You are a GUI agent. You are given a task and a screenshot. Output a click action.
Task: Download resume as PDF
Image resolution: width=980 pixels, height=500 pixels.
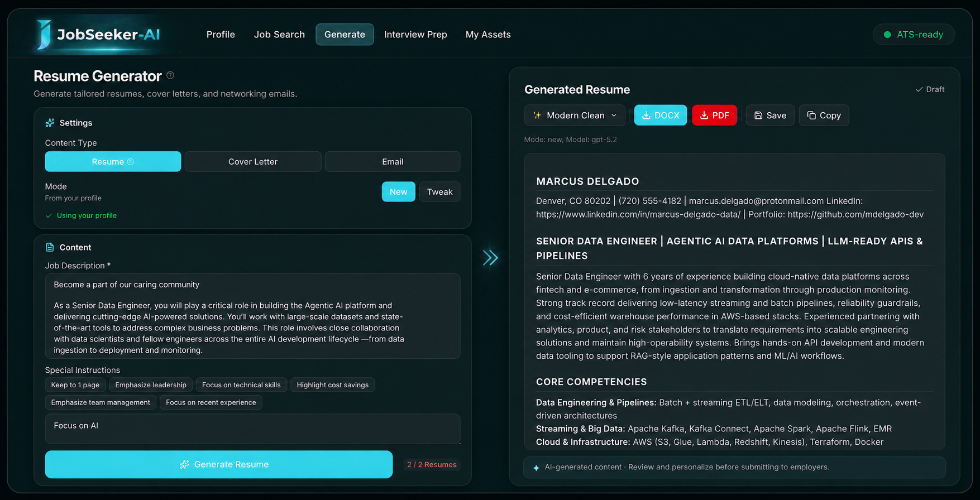click(714, 116)
